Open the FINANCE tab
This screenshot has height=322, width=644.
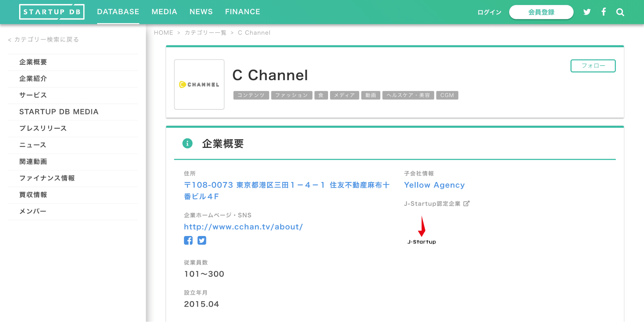point(243,12)
